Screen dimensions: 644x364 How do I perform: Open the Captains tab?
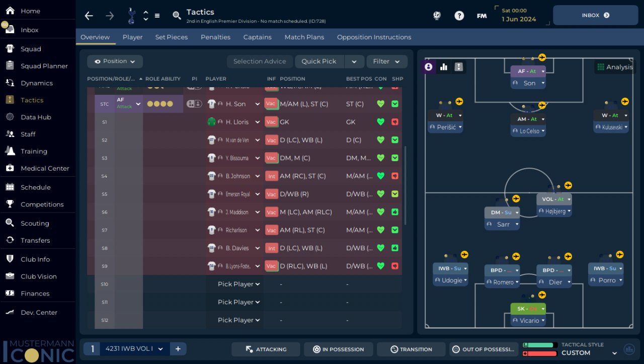pos(258,37)
